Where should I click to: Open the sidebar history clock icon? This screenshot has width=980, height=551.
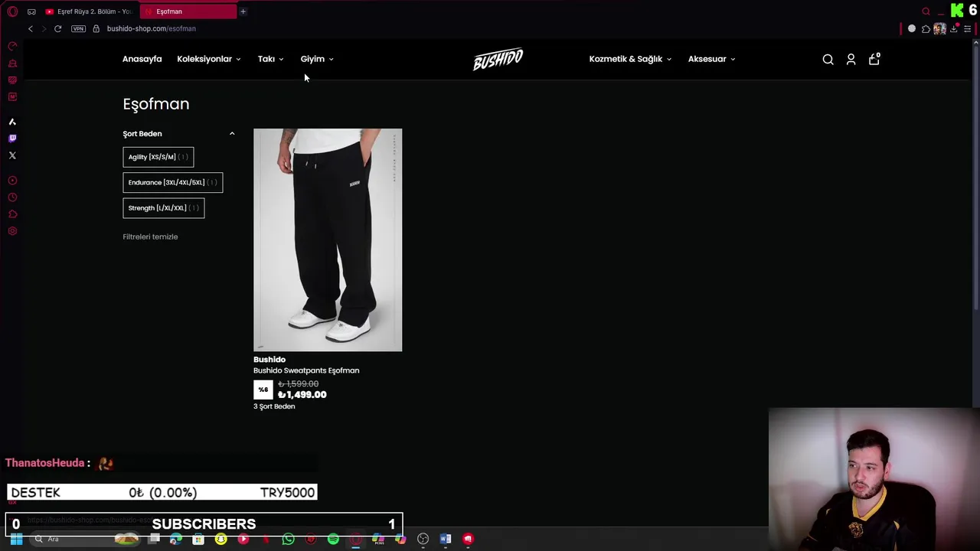(12, 197)
